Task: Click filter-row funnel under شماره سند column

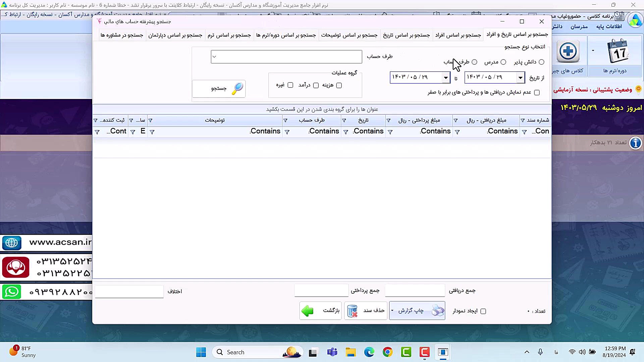Action: point(524,132)
